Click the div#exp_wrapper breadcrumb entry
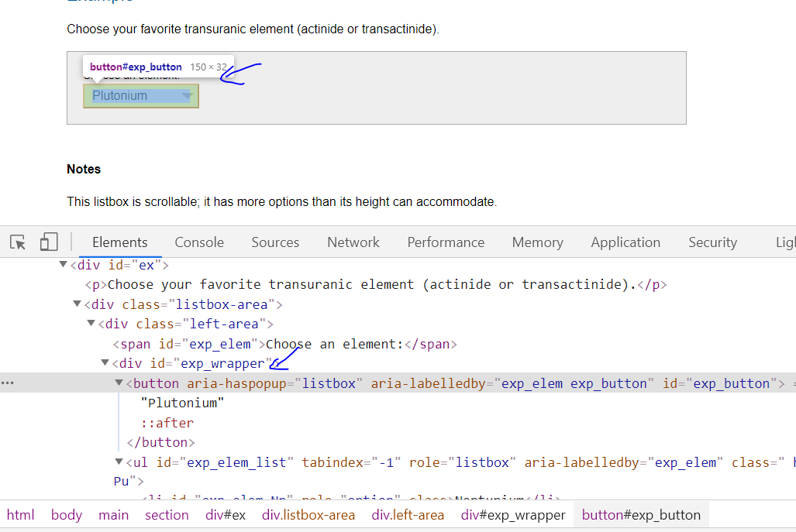This screenshot has height=532, width=796. coord(514,514)
